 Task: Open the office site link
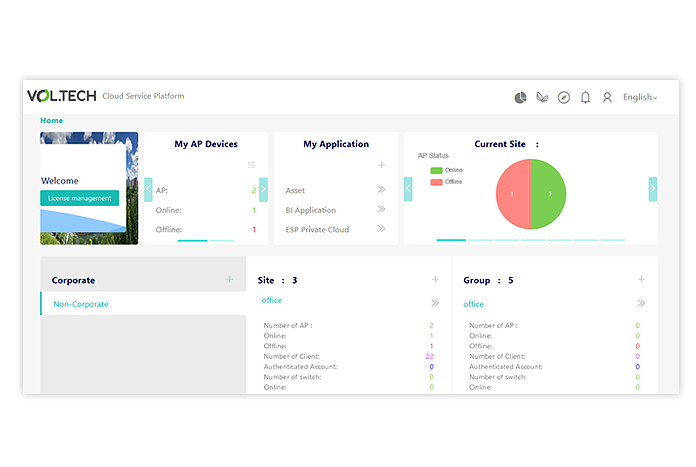272,300
